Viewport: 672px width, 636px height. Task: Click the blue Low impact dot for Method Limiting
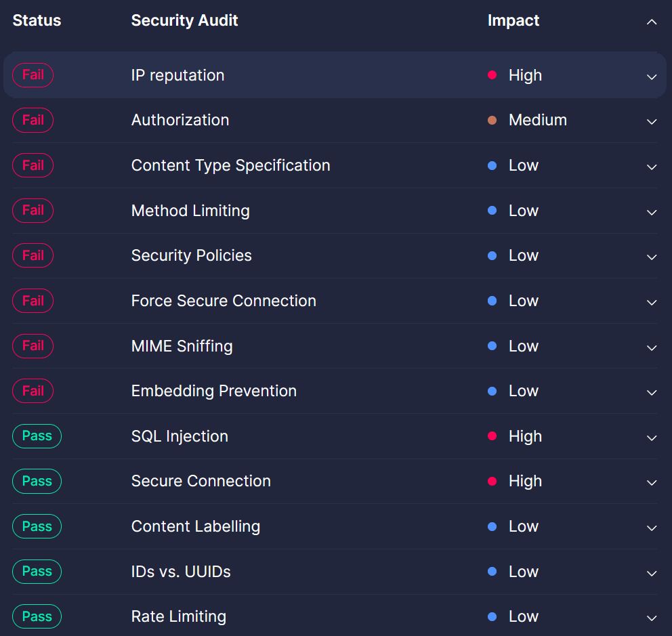[492, 210]
